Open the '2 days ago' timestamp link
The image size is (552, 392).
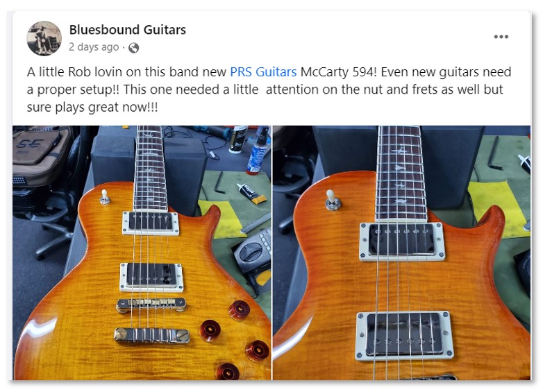click(94, 47)
